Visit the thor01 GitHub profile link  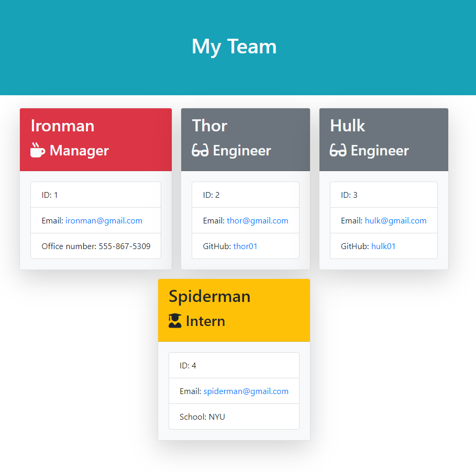click(245, 246)
